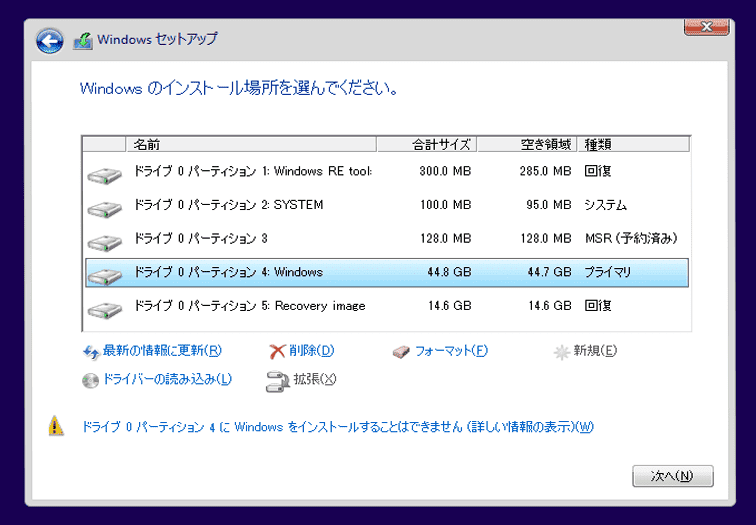756x525 pixels.
Task: Select row ドライブ 0 パーティション 5: Recovery image
Action: pyautogui.click(x=387, y=306)
